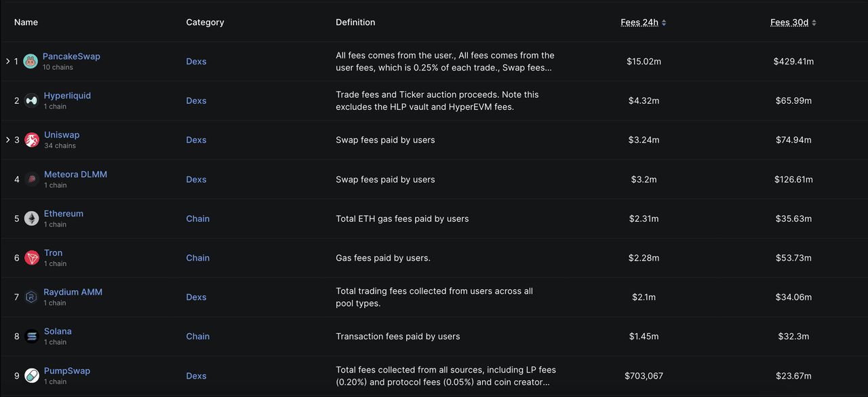Open the PumpSwap protocol link
Viewport: 868px width, 397px height.
[x=66, y=371]
